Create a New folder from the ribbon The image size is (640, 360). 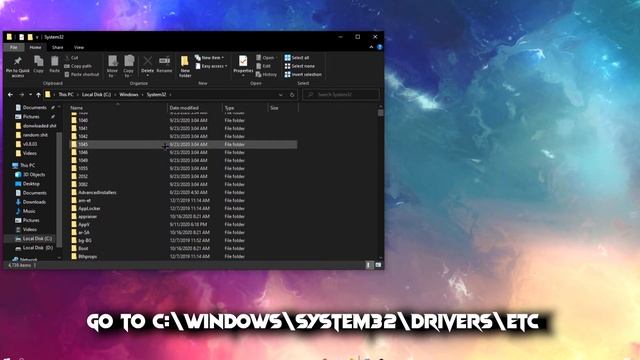tap(185, 66)
